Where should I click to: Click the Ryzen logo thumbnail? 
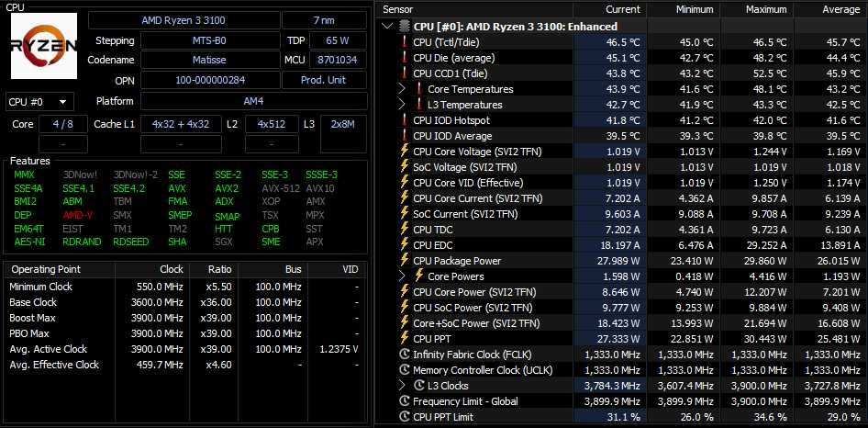[44, 46]
